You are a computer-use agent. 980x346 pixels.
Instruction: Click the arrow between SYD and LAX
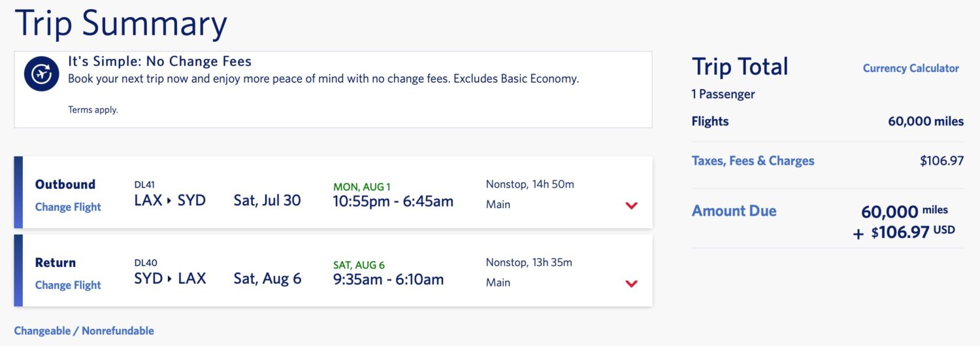[x=171, y=279]
